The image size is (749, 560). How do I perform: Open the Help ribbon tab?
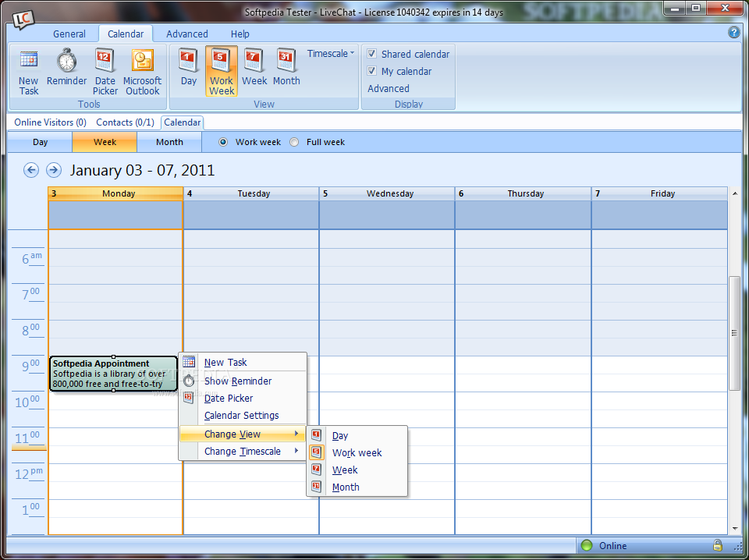tap(240, 34)
